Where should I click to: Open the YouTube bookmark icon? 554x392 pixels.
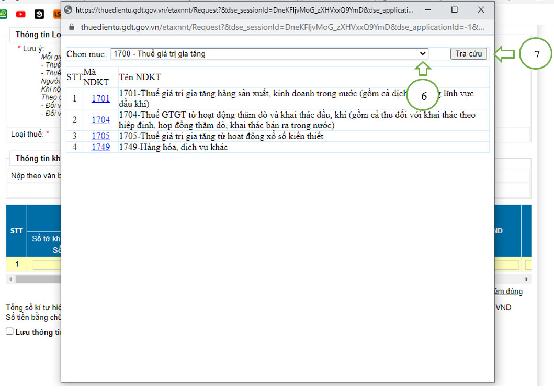21,14
